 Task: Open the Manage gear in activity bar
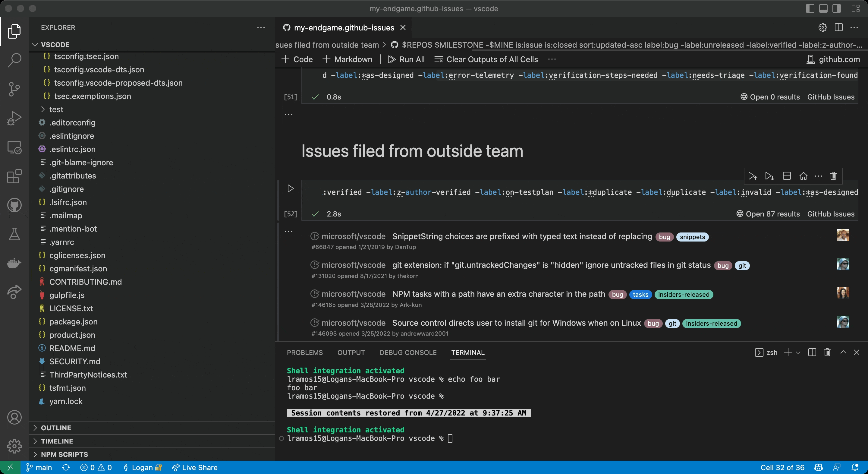tap(14, 446)
